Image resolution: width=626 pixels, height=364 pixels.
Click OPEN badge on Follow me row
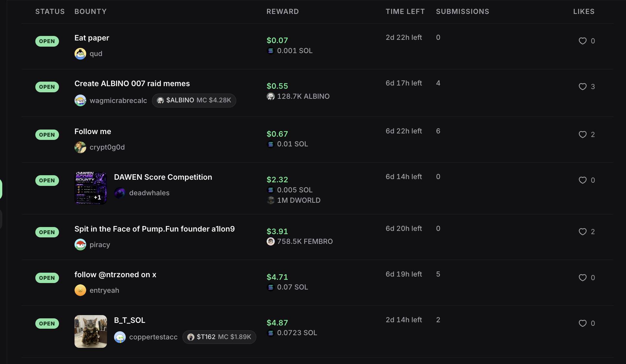point(47,135)
